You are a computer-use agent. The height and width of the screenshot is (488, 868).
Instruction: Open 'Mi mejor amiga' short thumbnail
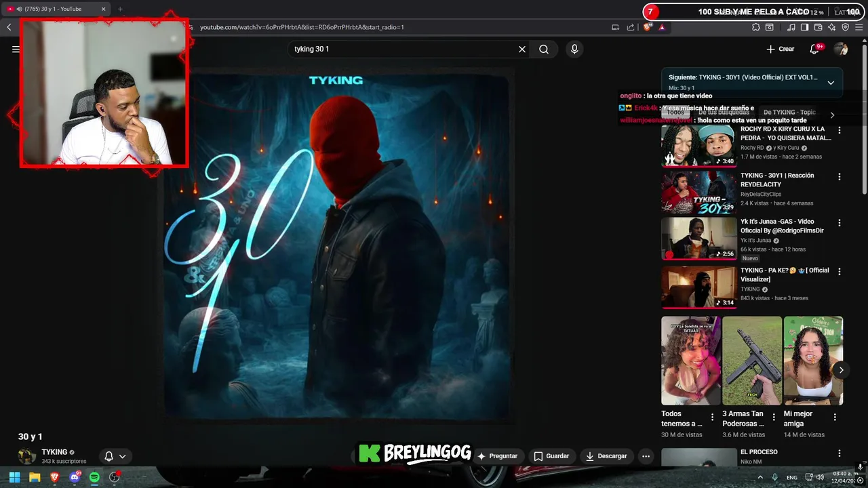[x=813, y=361]
